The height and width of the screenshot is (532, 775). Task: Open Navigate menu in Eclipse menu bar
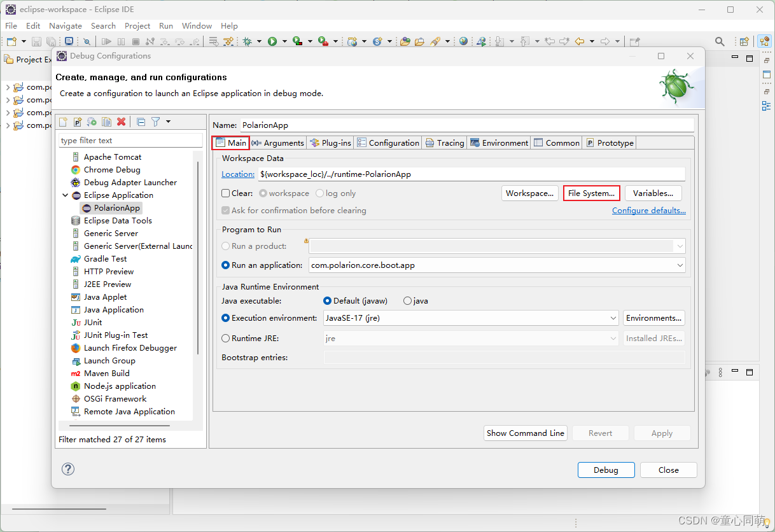click(66, 25)
